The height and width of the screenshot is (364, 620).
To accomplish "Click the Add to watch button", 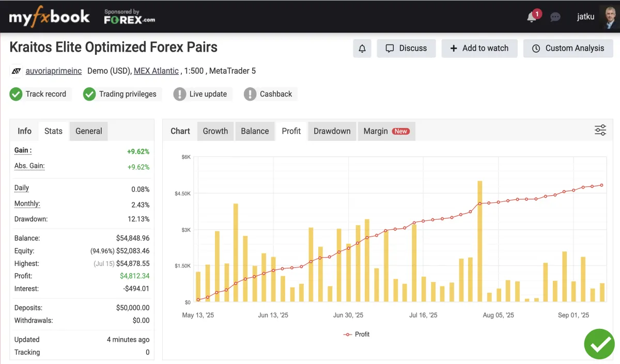I will point(479,49).
